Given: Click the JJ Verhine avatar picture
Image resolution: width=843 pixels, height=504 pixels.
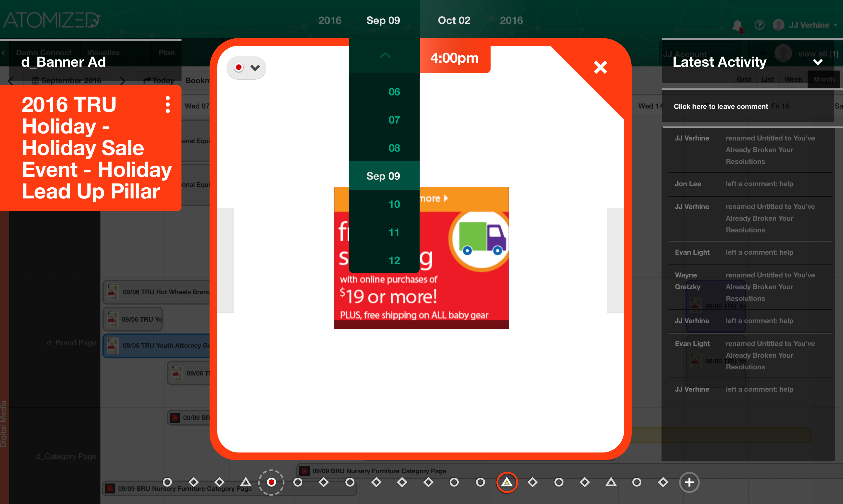Looking at the screenshot, I should tap(779, 25).
